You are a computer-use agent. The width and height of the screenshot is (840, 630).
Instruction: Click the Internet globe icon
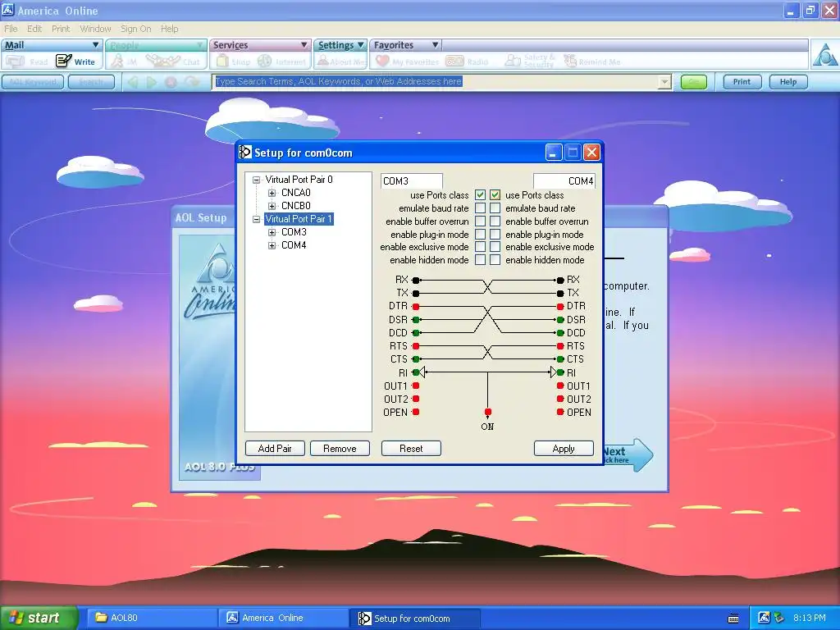pos(265,61)
